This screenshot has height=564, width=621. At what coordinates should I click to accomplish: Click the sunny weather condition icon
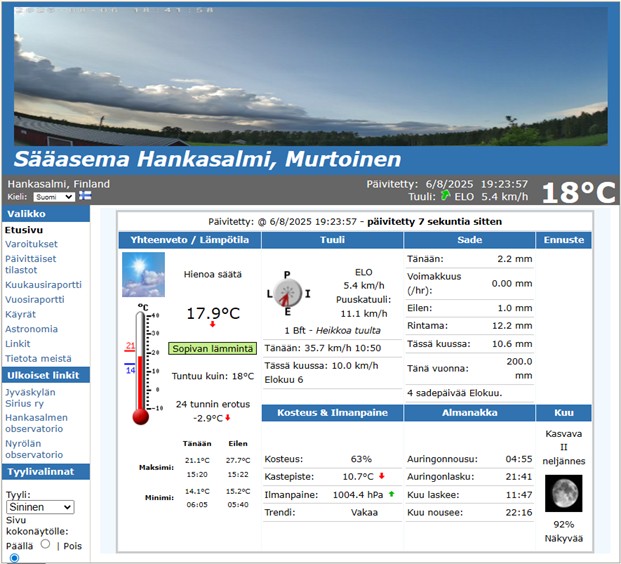point(143,274)
